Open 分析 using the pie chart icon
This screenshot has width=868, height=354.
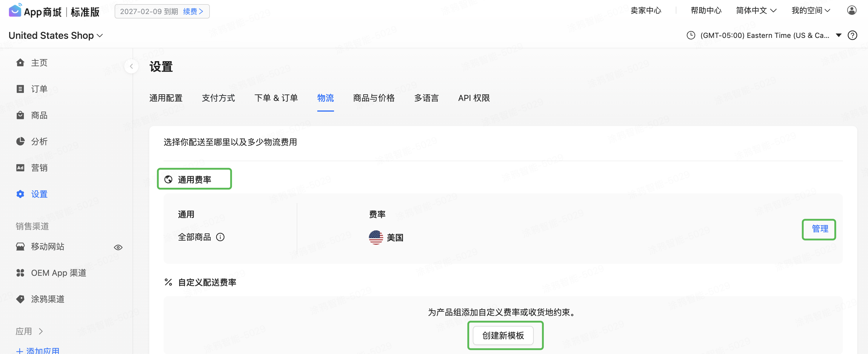[20, 141]
